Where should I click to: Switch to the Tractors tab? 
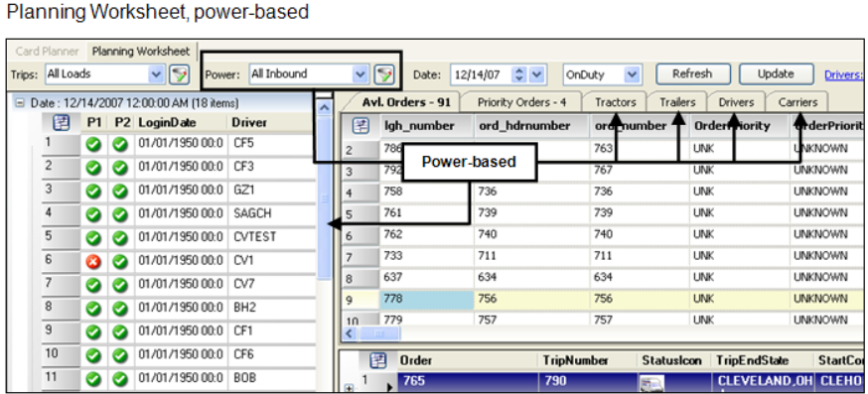click(615, 102)
